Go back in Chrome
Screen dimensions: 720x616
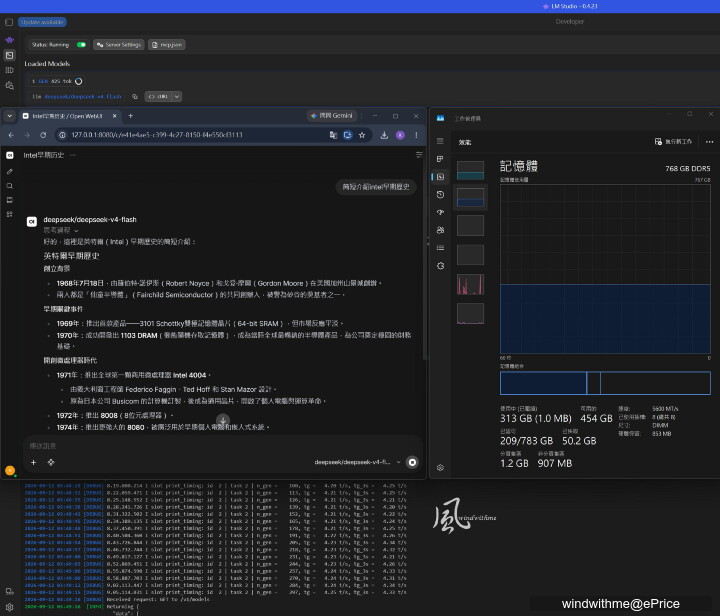11,135
